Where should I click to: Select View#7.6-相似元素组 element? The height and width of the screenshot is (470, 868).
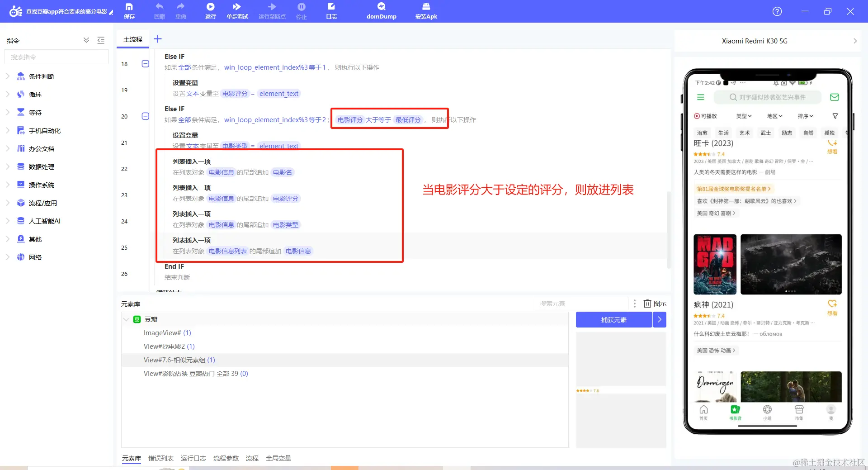344,360
